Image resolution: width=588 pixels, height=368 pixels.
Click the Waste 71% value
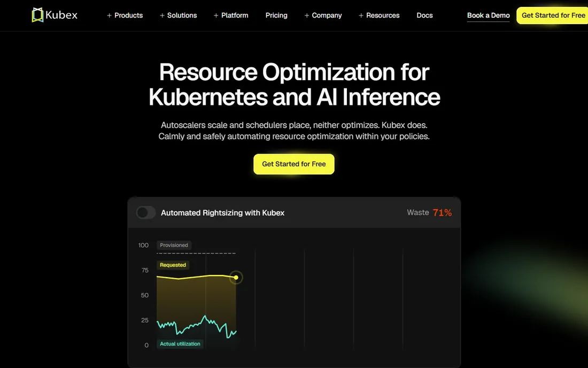click(442, 213)
